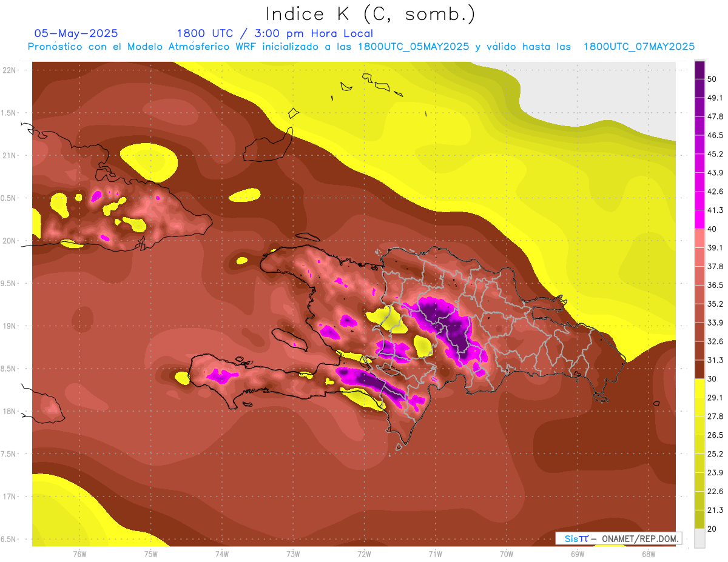The height and width of the screenshot is (562, 728).
Task: Click the color bar value '30'
Action: [x=713, y=379]
